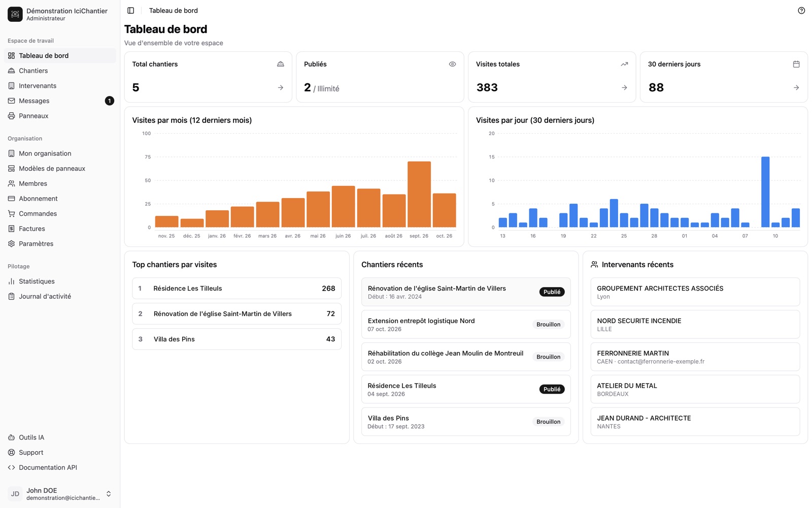Open Statistiques page

[60, 281]
